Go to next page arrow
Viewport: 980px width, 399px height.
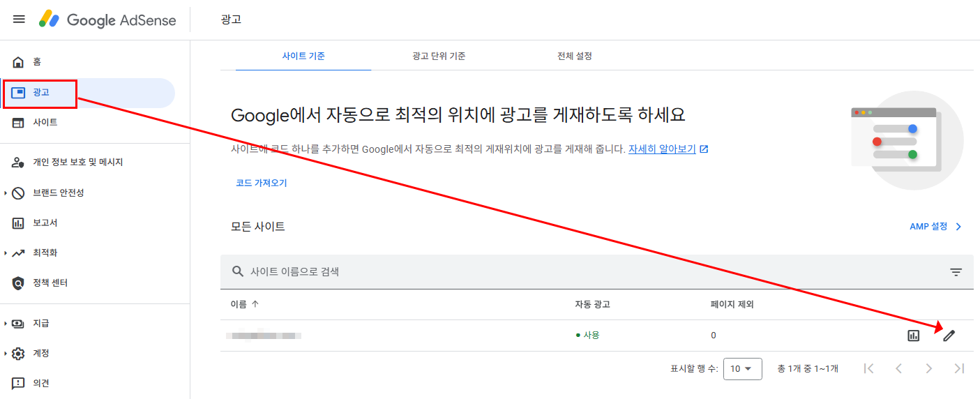928,368
